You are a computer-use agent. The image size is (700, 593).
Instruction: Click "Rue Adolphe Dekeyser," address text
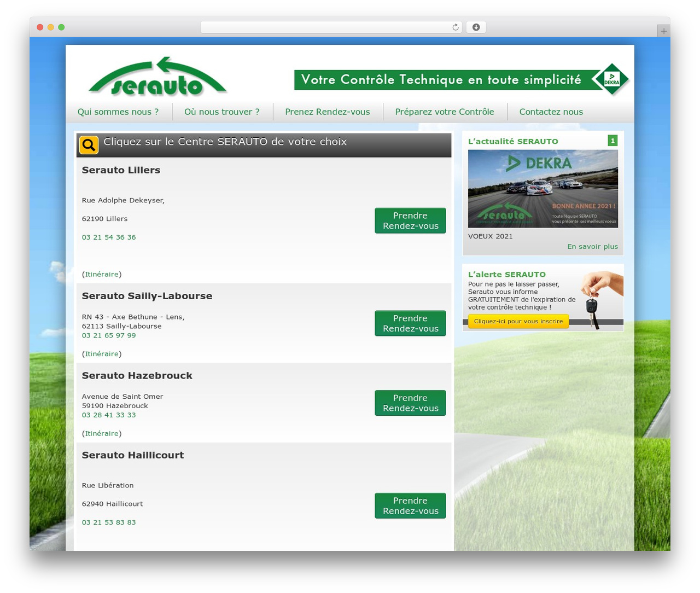(123, 200)
